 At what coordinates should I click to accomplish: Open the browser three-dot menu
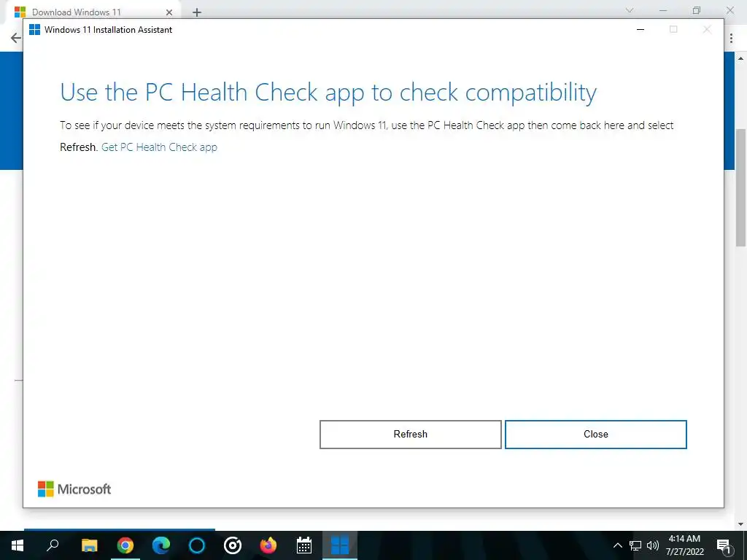click(x=731, y=38)
